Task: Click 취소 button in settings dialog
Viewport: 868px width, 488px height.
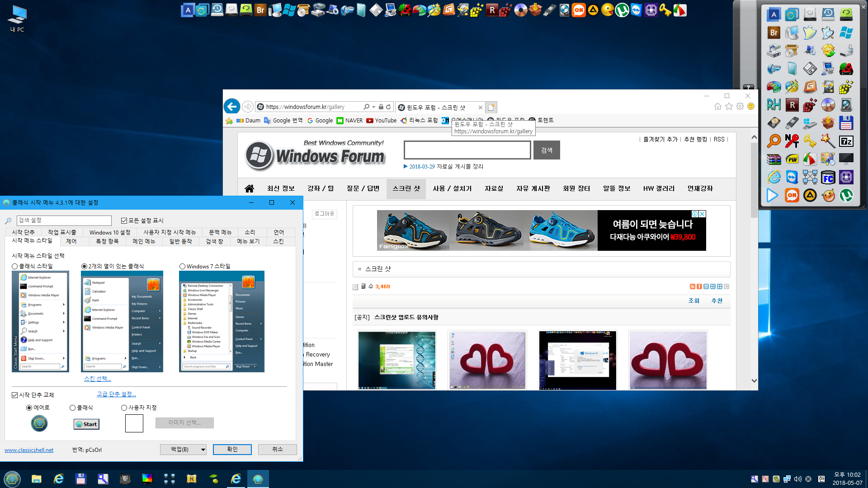Action: pos(278,450)
